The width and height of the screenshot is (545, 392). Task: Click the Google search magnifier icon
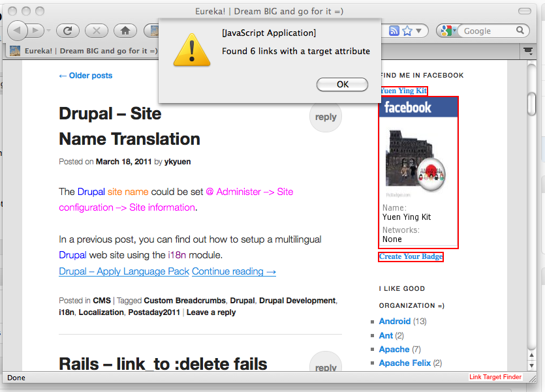pos(520,31)
